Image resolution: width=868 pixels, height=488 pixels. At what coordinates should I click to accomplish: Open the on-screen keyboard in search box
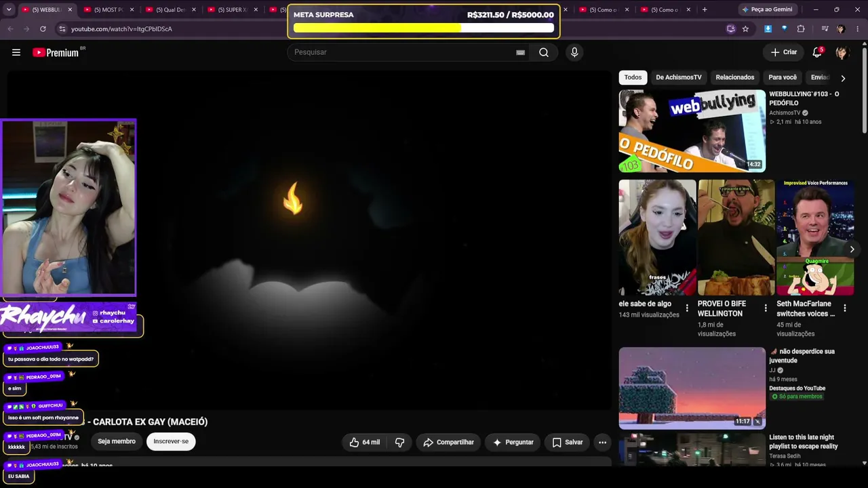tap(520, 52)
